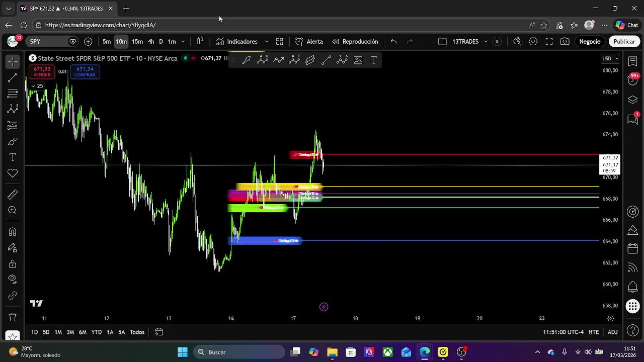Select the Todos date range

[137, 332]
